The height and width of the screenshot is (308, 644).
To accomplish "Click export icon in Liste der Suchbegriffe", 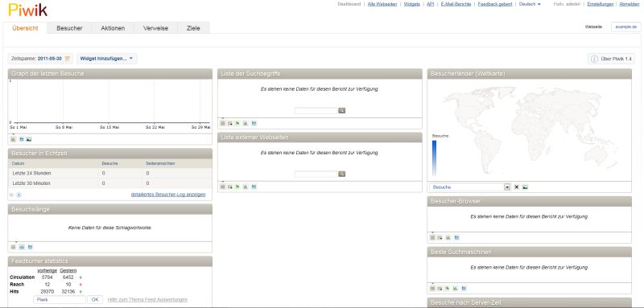I will [254, 123].
